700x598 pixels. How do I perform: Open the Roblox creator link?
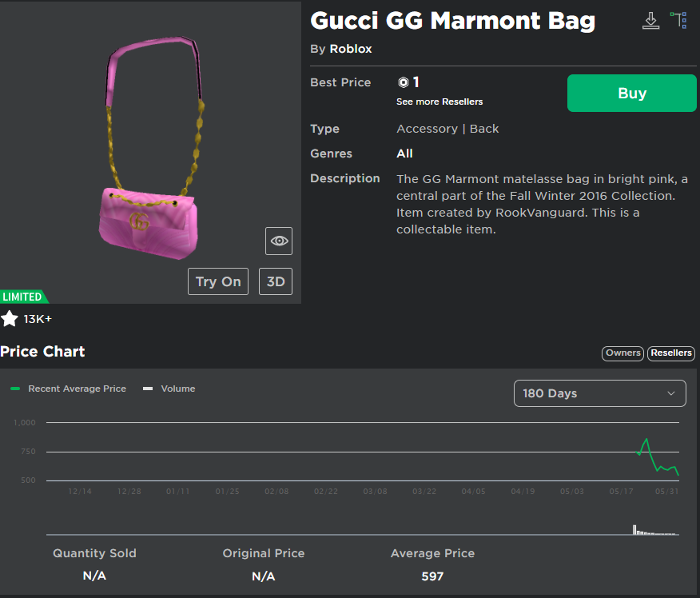[x=351, y=49]
